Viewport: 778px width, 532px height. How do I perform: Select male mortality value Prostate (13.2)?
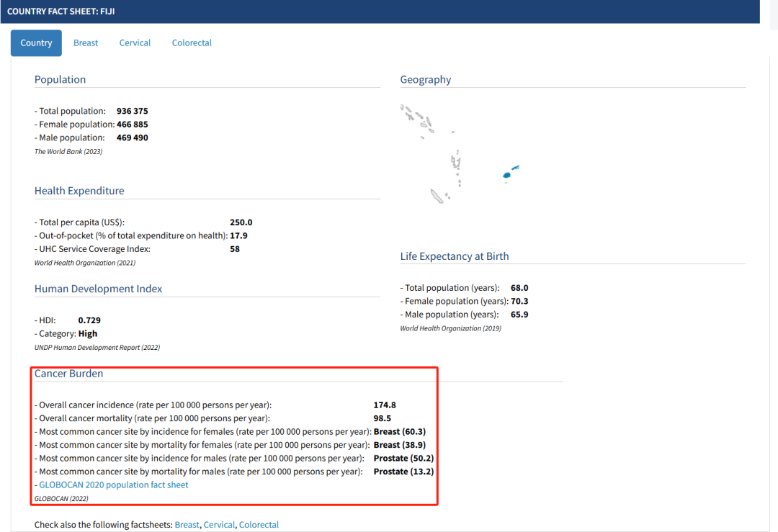click(x=403, y=472)
